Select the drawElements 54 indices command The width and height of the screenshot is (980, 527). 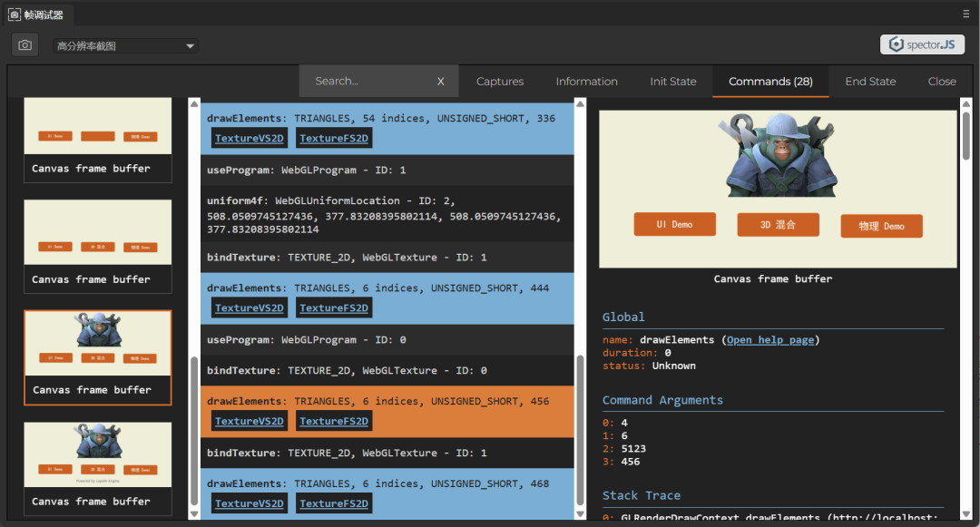click(x=387, y=129)
